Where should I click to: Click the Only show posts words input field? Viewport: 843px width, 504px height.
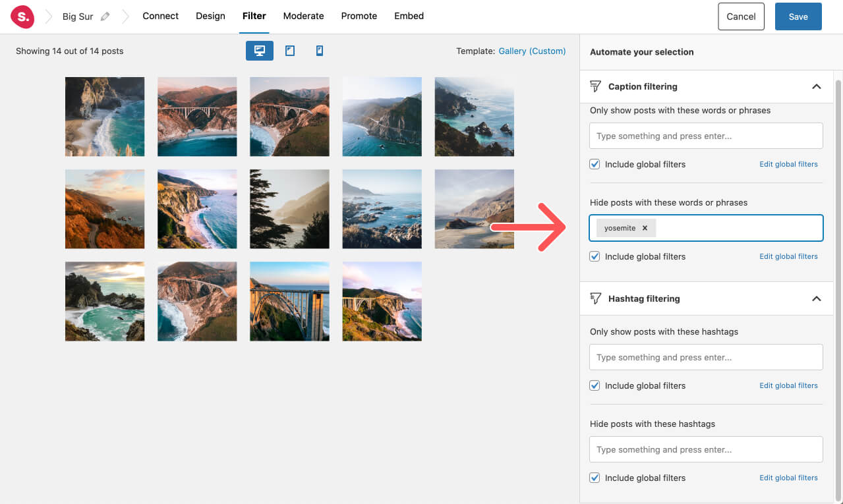click(706, 136)
